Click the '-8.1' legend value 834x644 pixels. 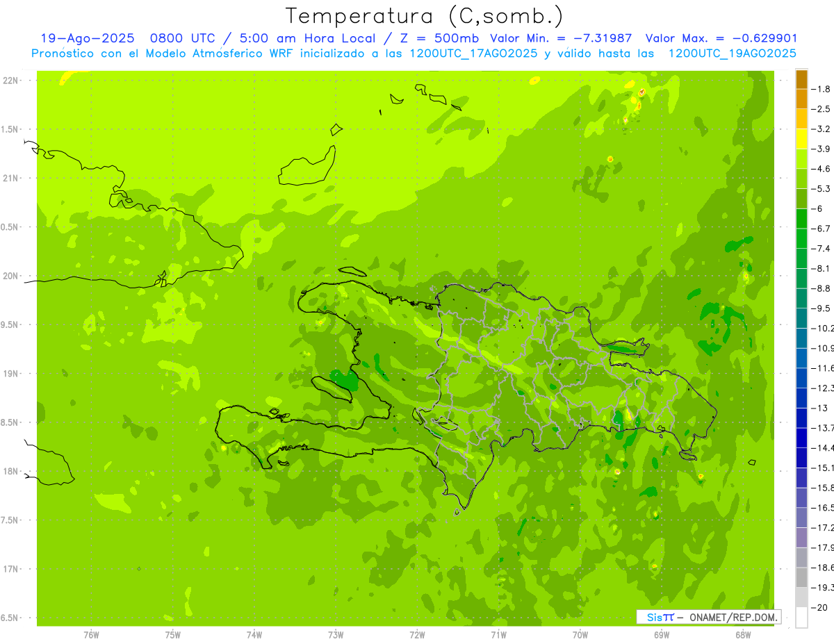(x=819, y=269)
